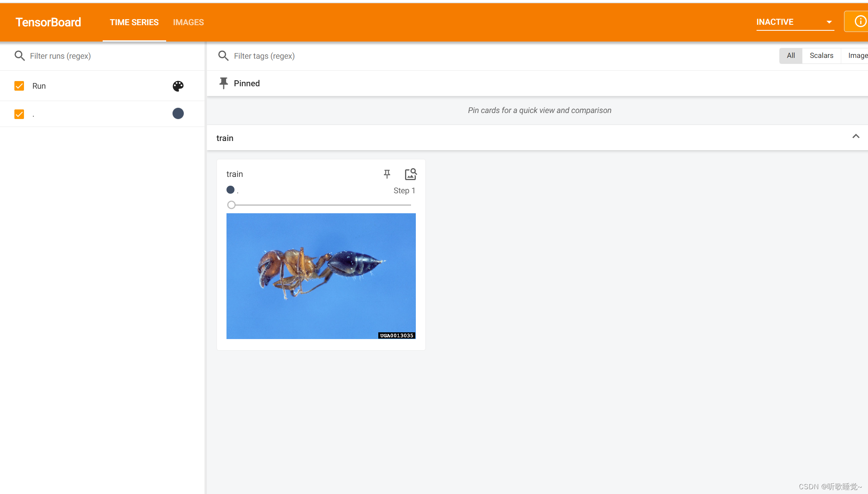Disable the '.' run checkbox
Viewport: 868px width, 494px height.
(x=19, y=114)
